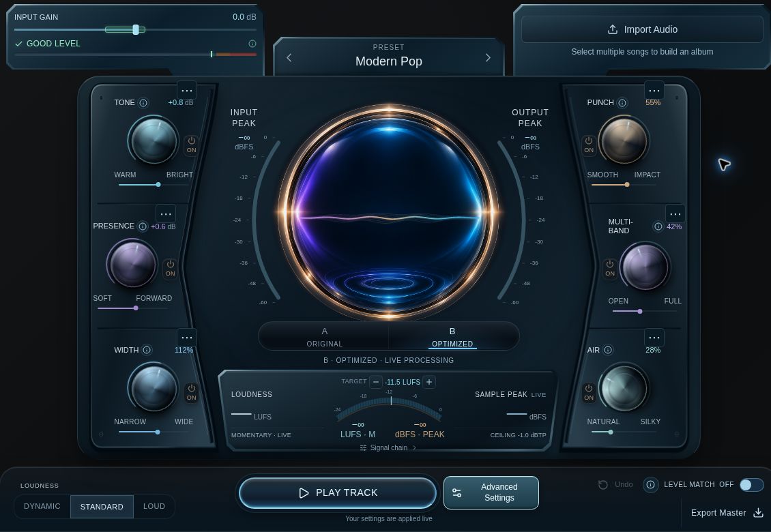
Task: Show info for the Air control
Action: 608,350
